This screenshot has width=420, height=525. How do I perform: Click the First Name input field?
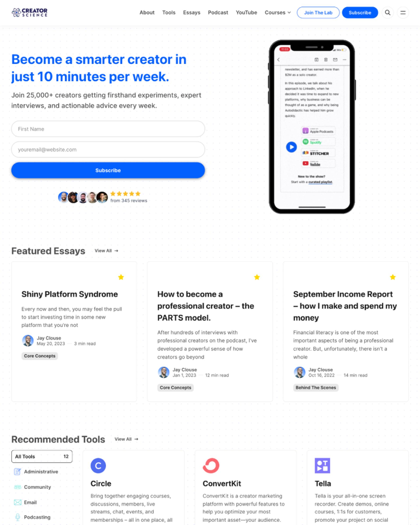[x=108, y=129]
